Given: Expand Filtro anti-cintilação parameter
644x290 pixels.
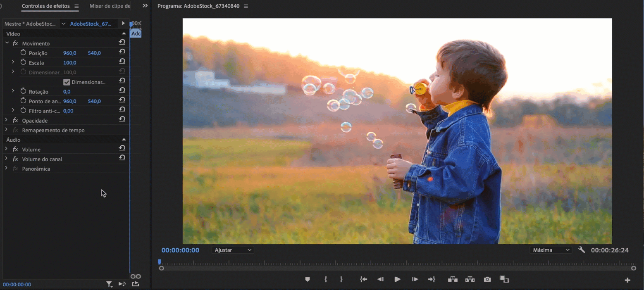Looking at the screenshot, I should pos(13,110).
